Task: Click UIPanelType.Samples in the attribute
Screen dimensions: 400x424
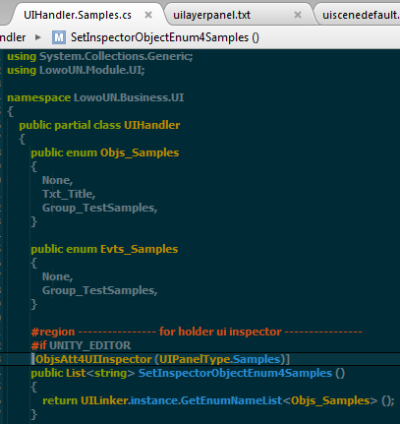Action: coord(220,359)
